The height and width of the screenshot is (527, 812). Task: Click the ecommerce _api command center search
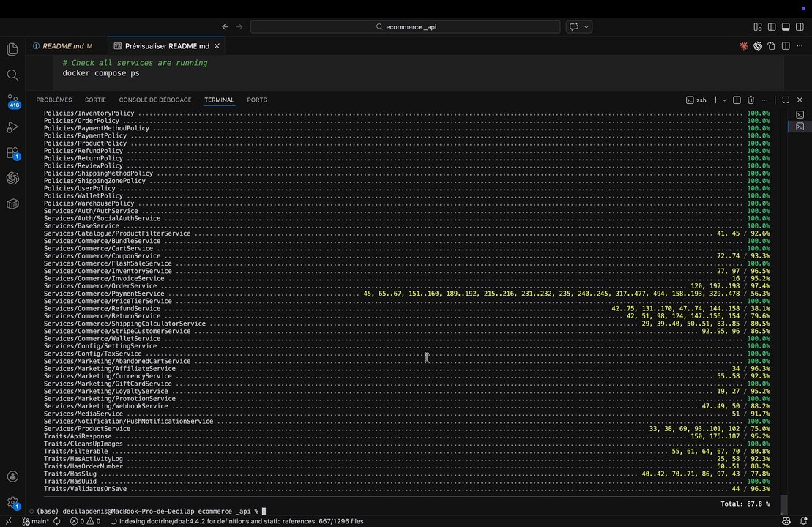pos(405,27)
